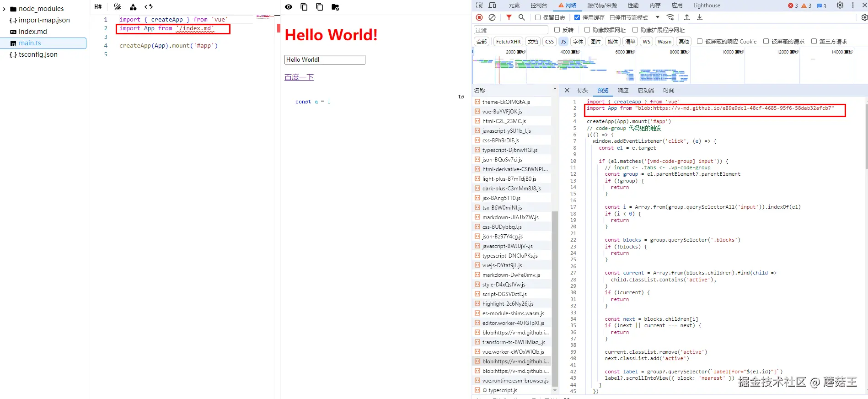Open the 时间 details tab
The height and width of the screenshot is (399, 868).
point(669,91)
